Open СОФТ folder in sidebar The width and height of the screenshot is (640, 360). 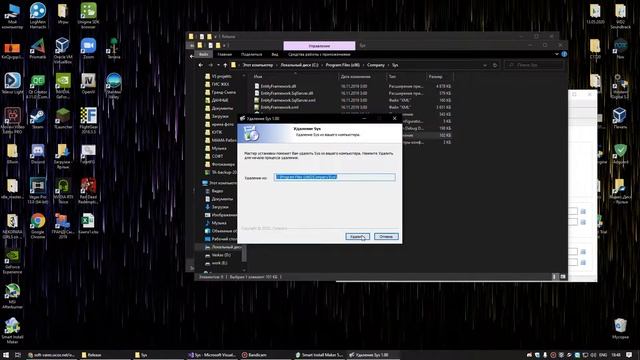click(x=217, y=156)
